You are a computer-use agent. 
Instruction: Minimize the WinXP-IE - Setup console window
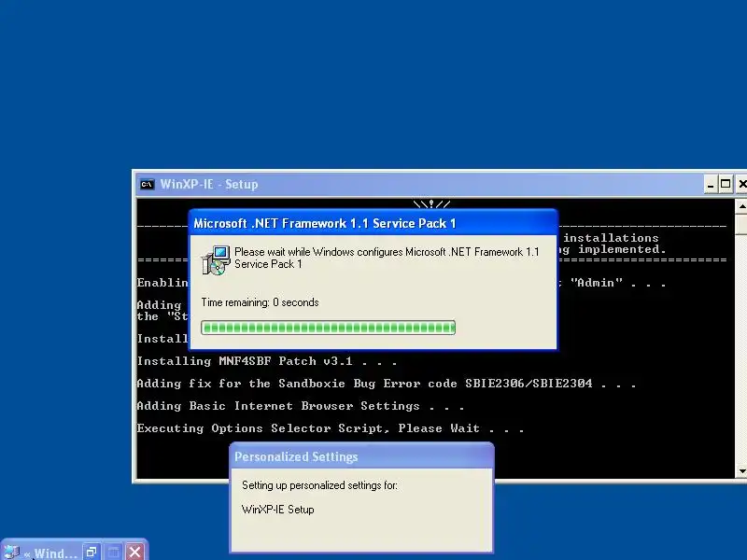(x=711, y=184)
